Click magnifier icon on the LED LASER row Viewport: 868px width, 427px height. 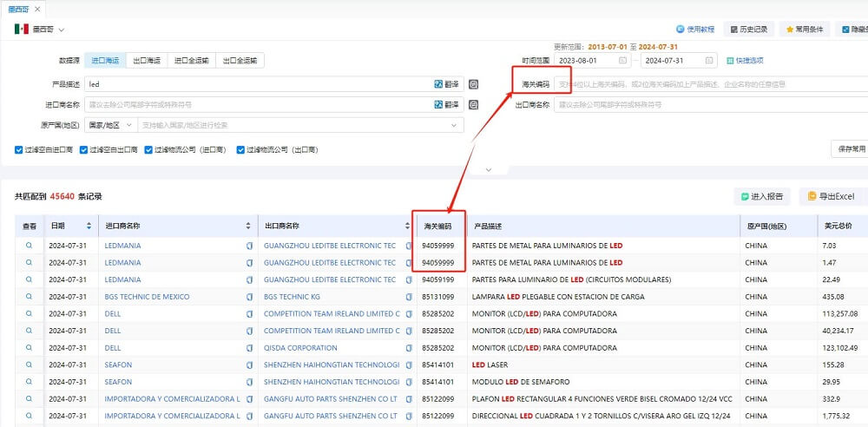(29, 365)
